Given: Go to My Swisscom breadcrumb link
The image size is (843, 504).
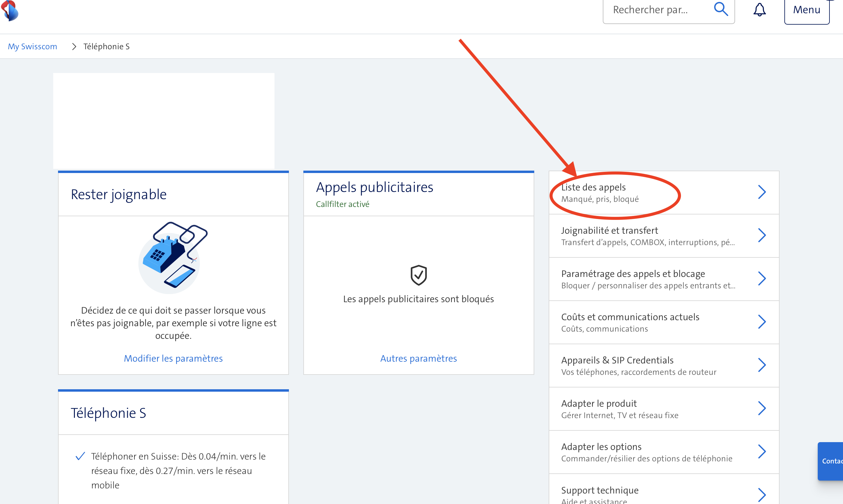Looking at the screenshot, I should (32, 47).
